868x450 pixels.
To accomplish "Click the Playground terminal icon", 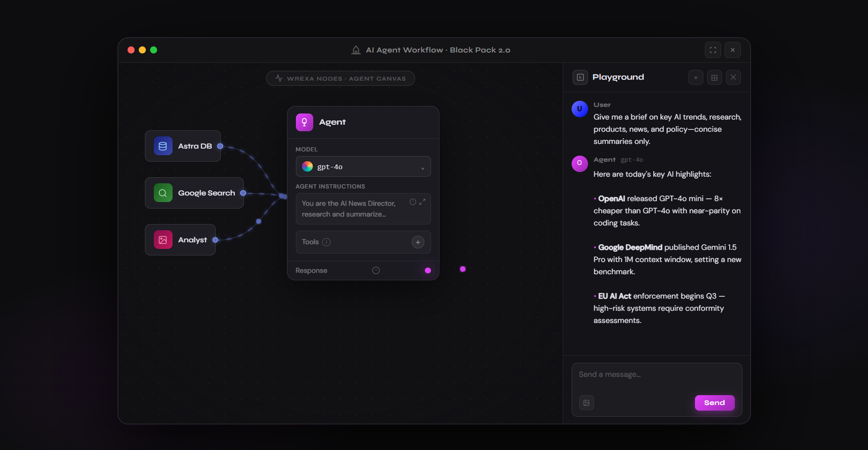I will click(580, 77).
